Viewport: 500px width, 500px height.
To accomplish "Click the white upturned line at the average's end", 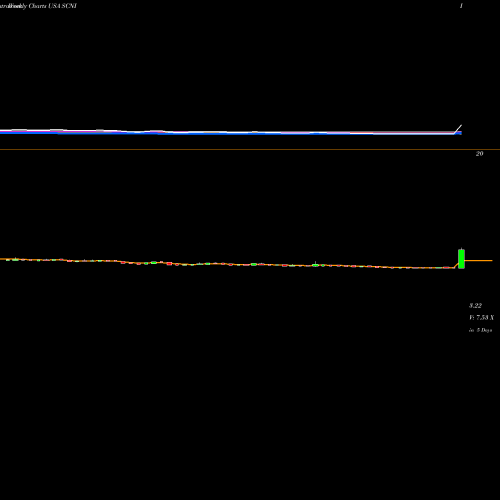I will (458, 129).
